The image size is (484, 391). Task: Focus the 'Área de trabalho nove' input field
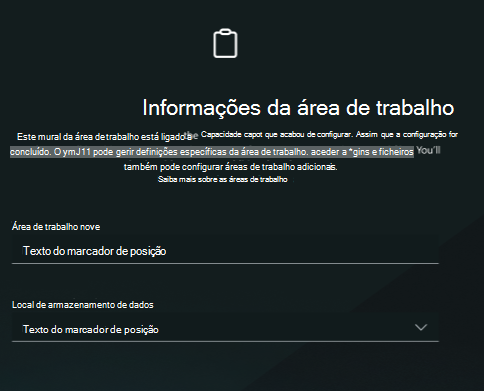(225, 250)
